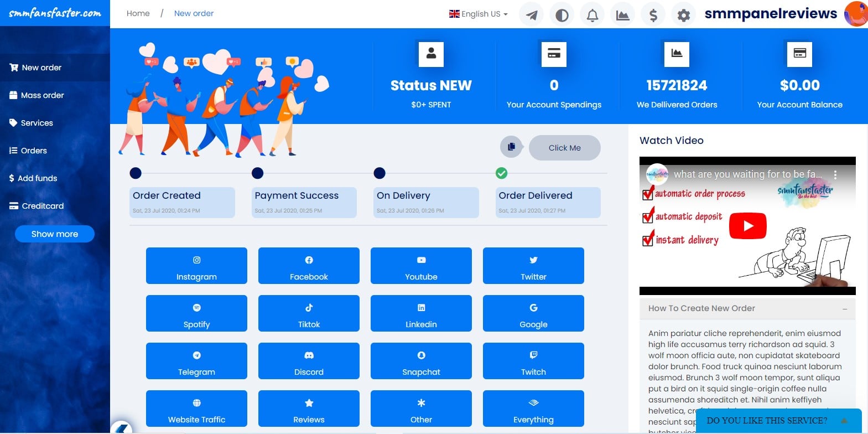The image size is (868, 434).
Task: Play the YouTube video
Action: tap(747, 226)
